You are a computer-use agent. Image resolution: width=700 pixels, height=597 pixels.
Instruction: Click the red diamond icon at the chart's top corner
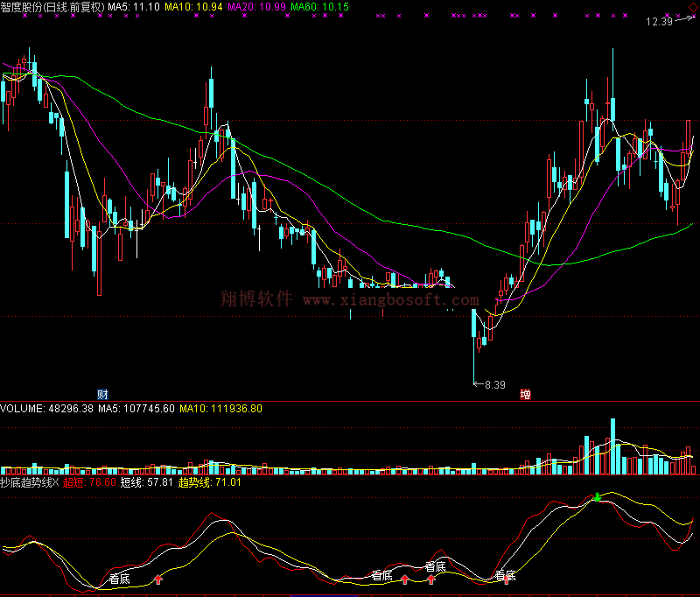pyautogui.click(x=693, y=8)
